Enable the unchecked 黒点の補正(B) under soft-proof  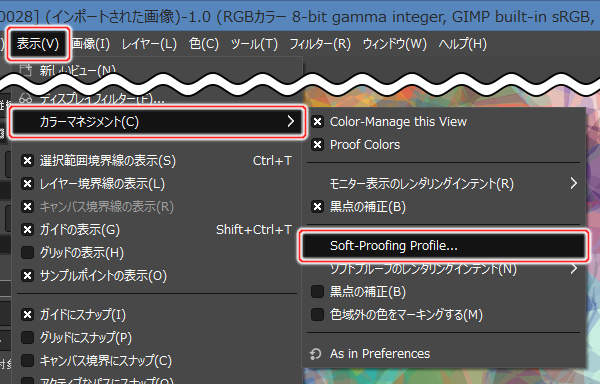pyautogui.click(x=317, y=292)
